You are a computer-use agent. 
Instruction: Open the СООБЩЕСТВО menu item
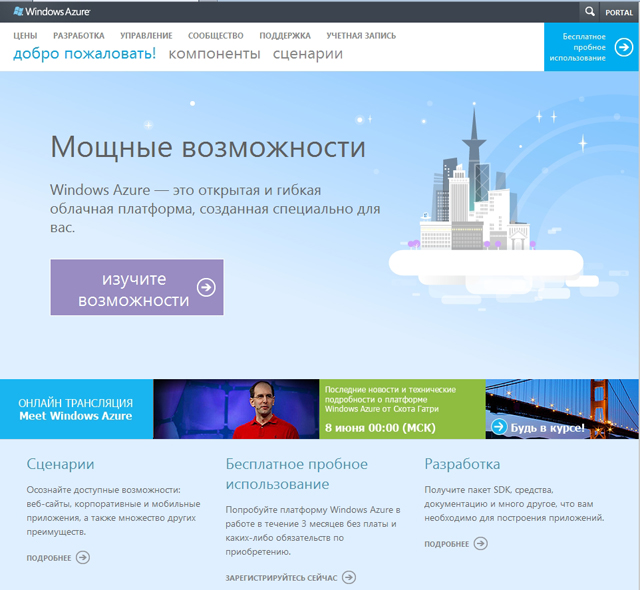click(x=216, y=36)
